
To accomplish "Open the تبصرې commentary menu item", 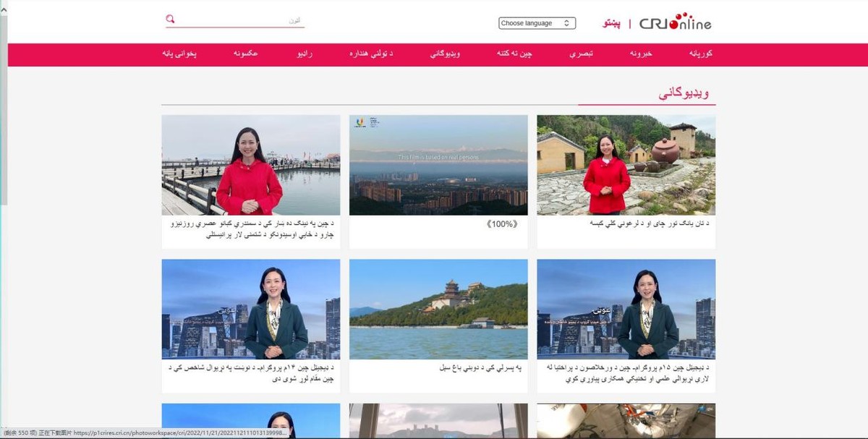I will (582, 54).
